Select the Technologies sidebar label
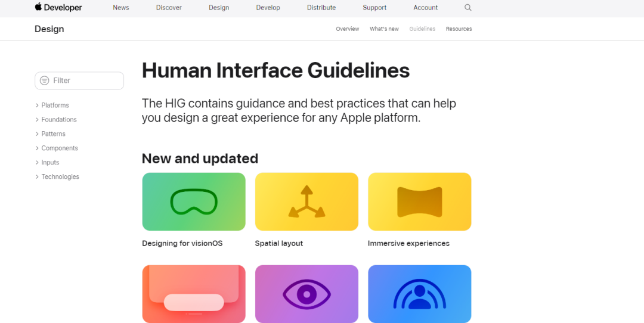644x323 pixels. click(x=60, y=177)
